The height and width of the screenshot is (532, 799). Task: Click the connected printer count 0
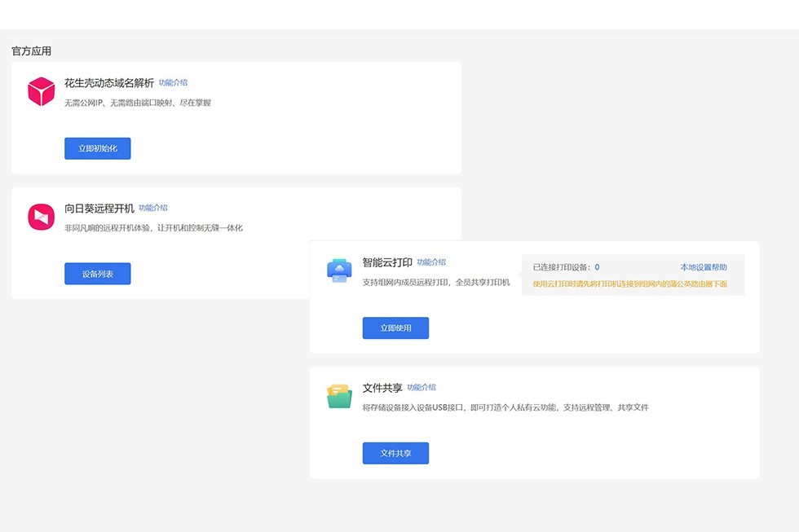(597, 267)
